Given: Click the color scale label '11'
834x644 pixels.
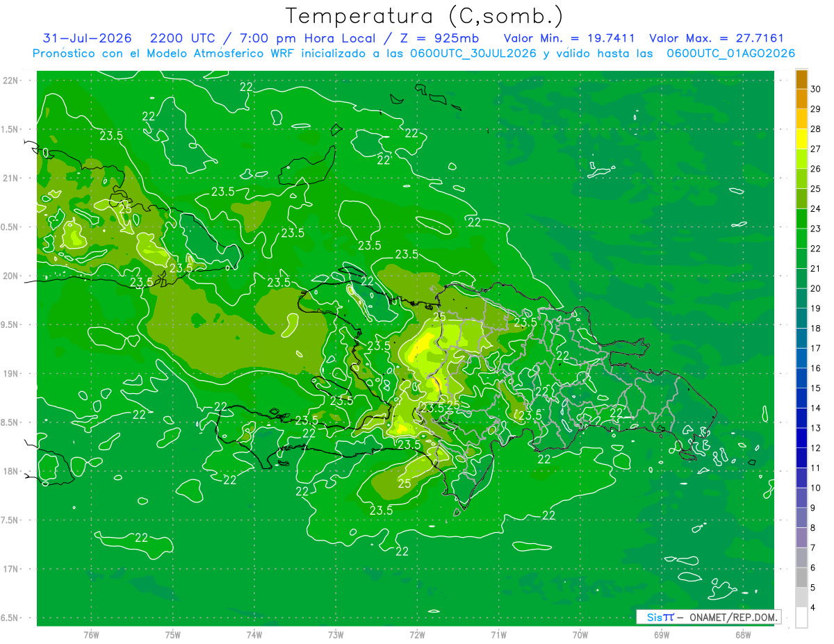Looking at the screenshot, I should click(x=816, y=468).
